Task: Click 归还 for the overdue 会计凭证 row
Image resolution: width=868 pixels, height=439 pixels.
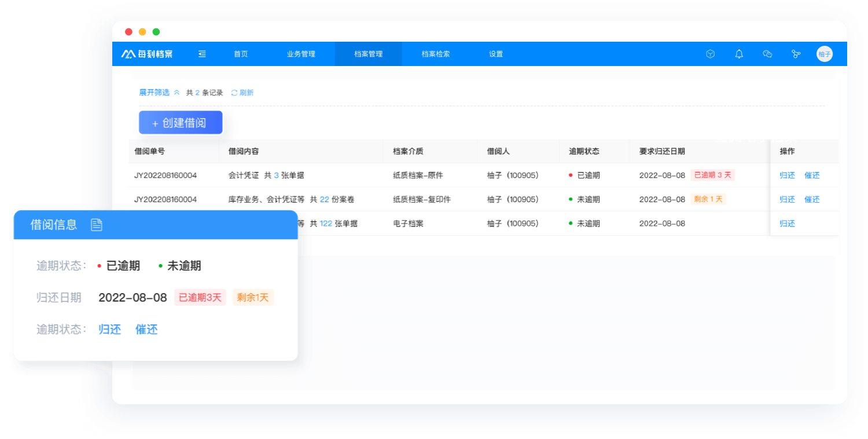Action: pyautogui.click(x=787, y=175)
